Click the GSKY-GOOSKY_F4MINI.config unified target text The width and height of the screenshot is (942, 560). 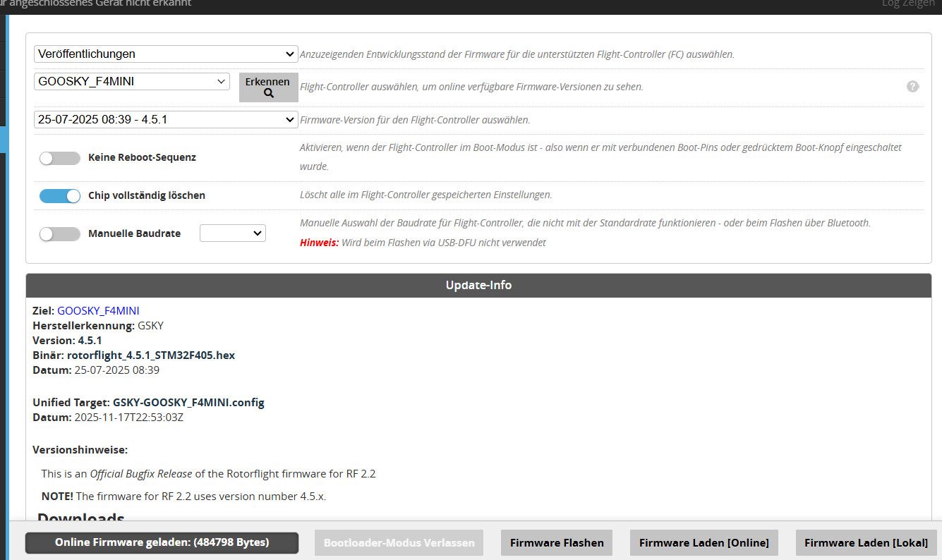[188, 403]
